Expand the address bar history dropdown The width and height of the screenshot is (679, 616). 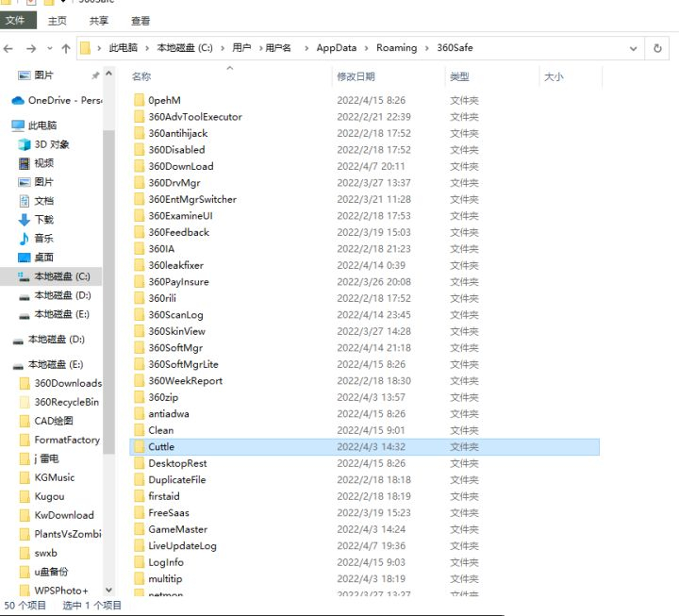point(633,48)
